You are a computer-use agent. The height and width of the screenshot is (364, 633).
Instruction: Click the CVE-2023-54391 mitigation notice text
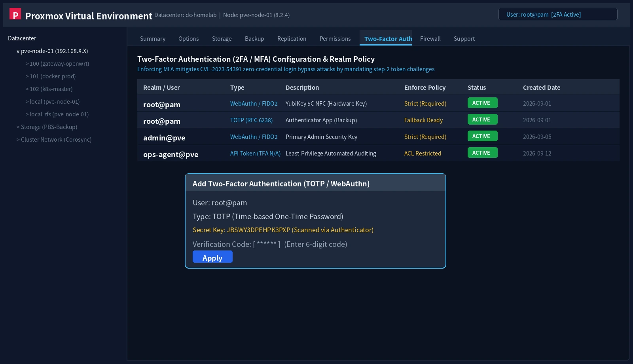286,69
